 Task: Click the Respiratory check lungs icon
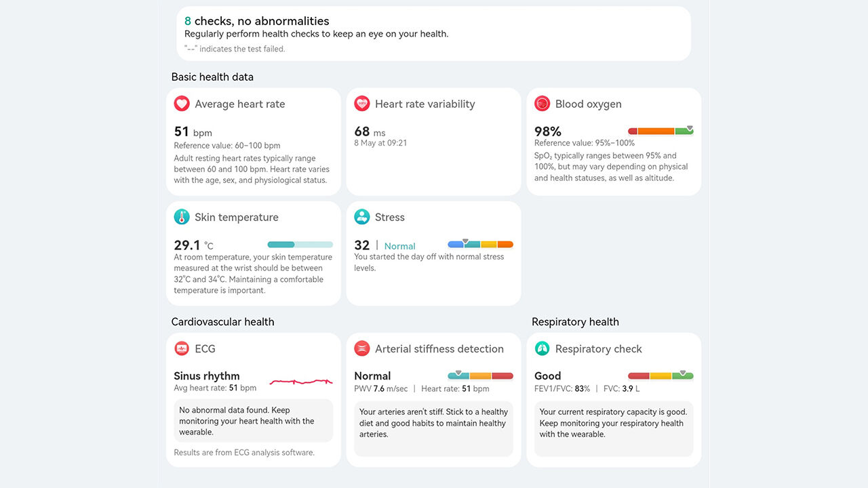point(542,348)
